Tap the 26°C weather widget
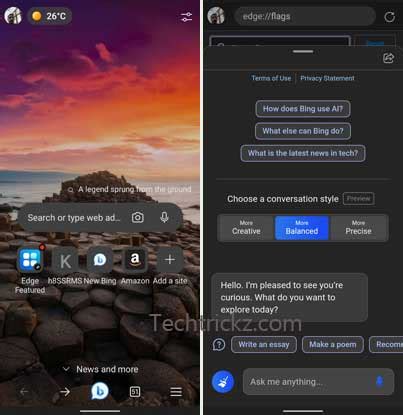403x415 pixels. click(x=49, y=16)
